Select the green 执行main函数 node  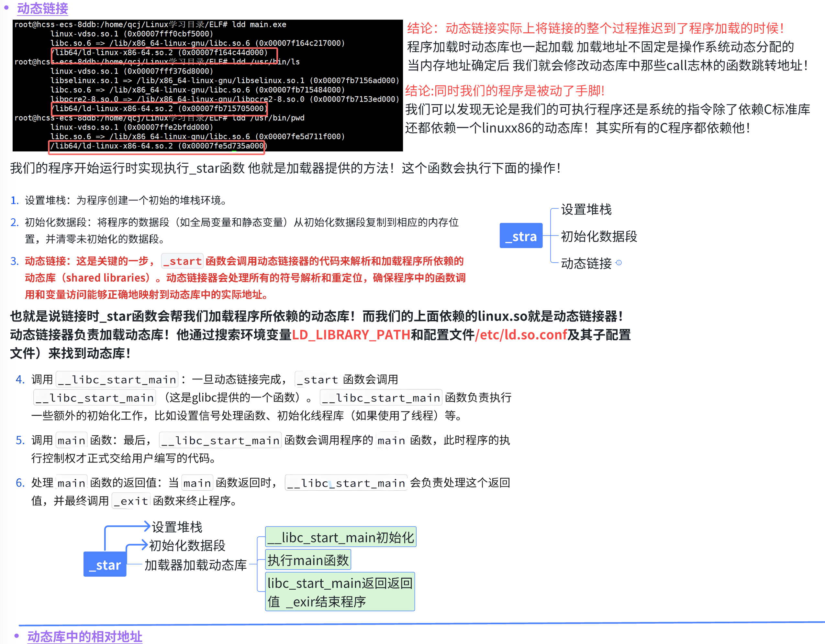[x=308, y=560]
